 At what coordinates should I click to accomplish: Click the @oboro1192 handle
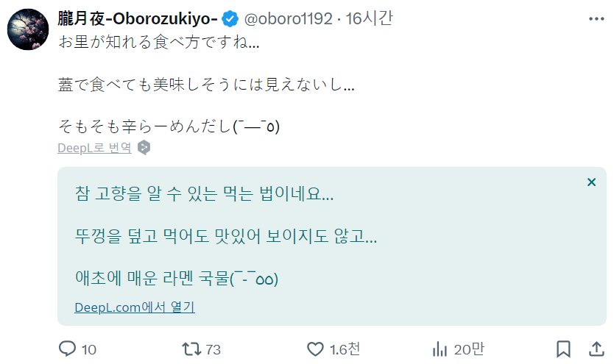click(288, 18)
